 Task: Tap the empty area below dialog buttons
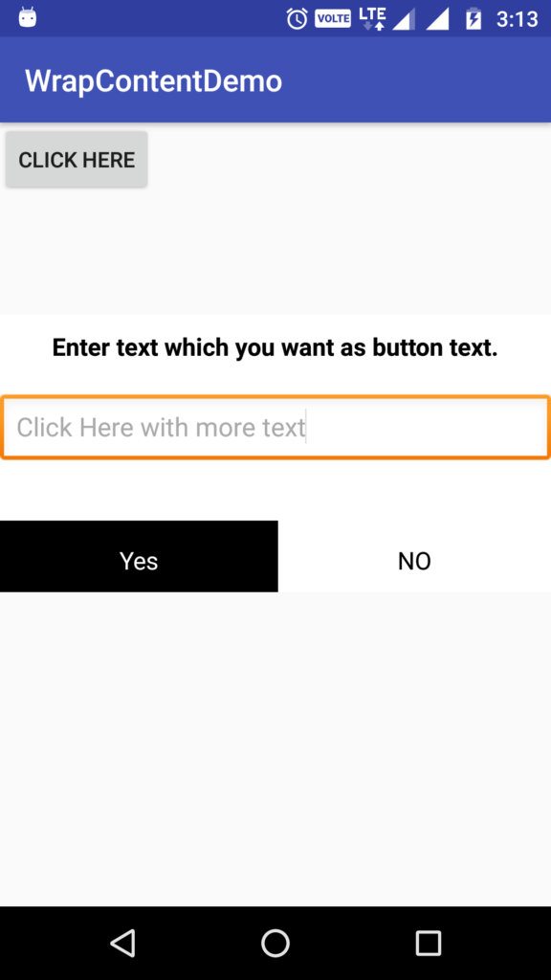(275, 748)
